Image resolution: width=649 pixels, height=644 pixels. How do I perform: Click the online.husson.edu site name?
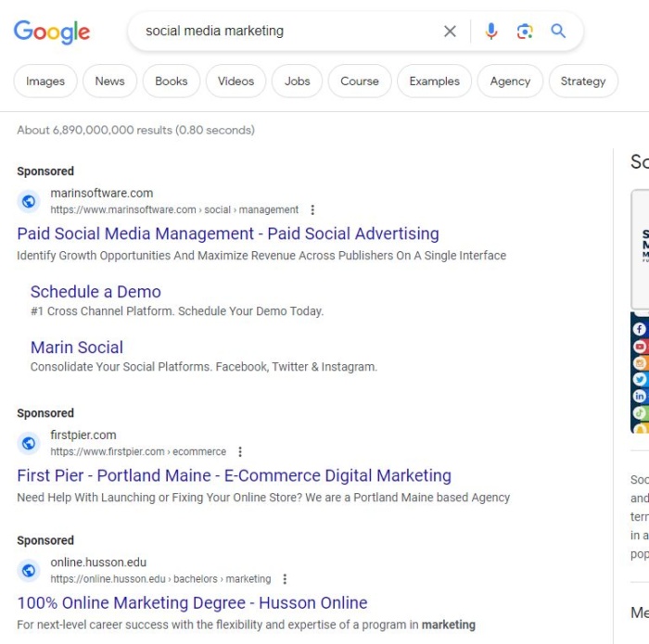tap(98, 562)
